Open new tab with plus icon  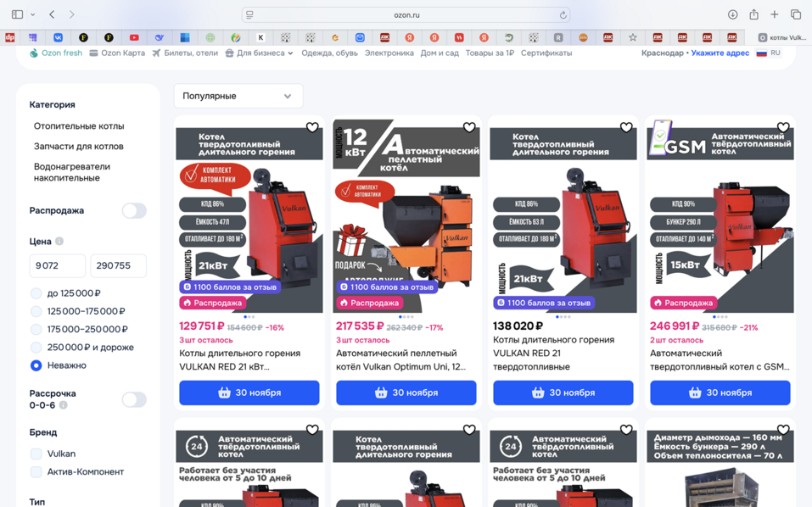coord(775,14)
